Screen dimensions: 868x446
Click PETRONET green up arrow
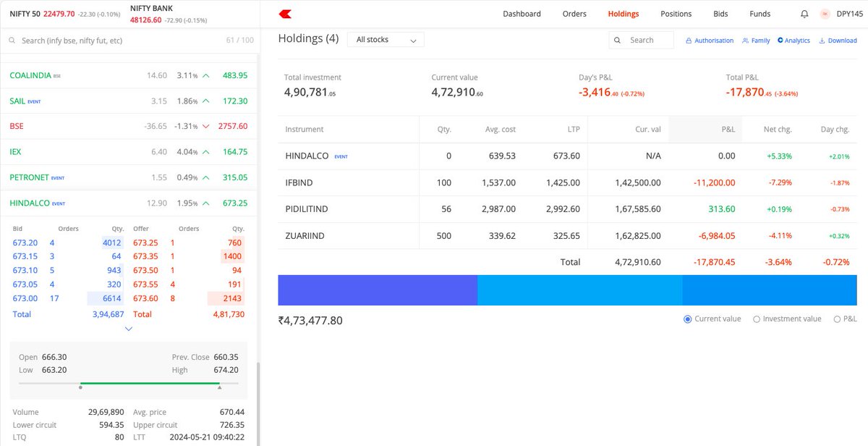coord(206,177)
